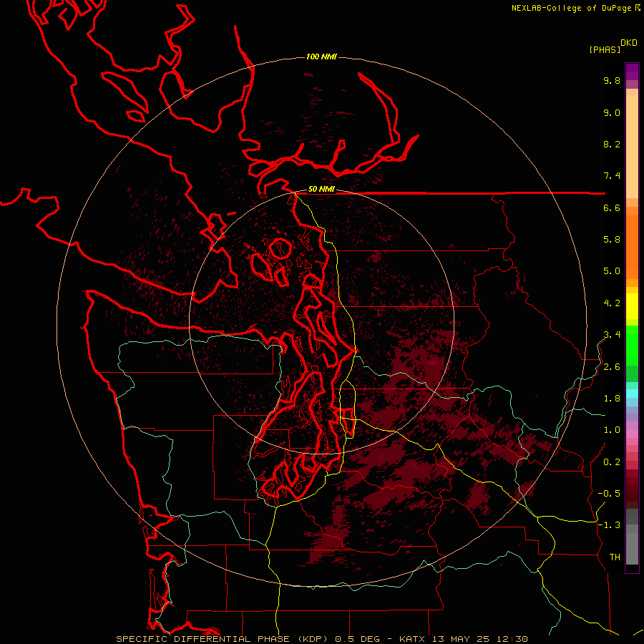Click the 9.8 scale value
Viewport: 644px width, 644px height.
(x=612, y=80)
